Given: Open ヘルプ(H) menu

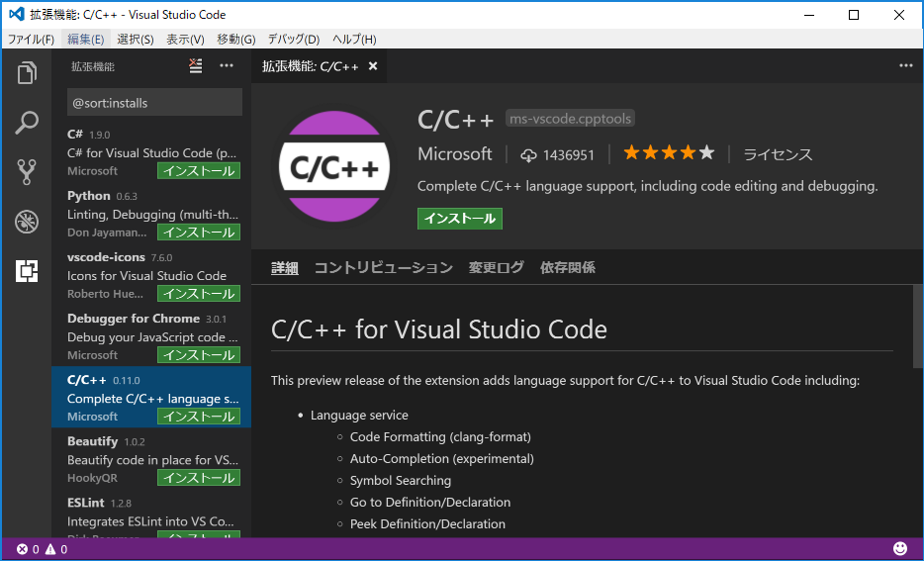Looking at the screenshot, I should (354, 39).
